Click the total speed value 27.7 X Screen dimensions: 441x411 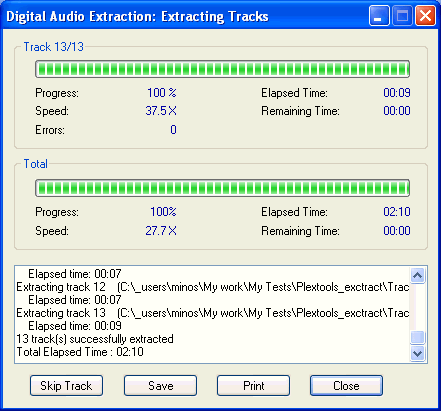tap(161, 231)
